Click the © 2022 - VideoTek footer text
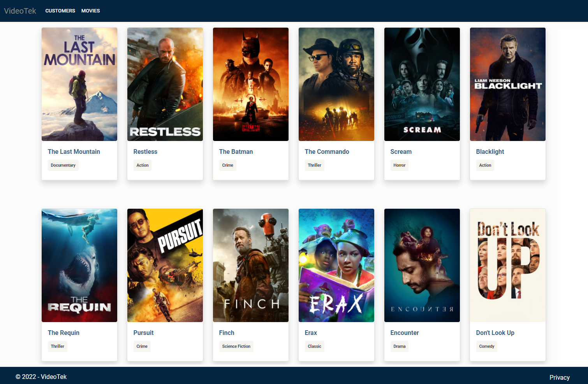The width and height of the screenshot is (588, 384). (x=41, y=377)
